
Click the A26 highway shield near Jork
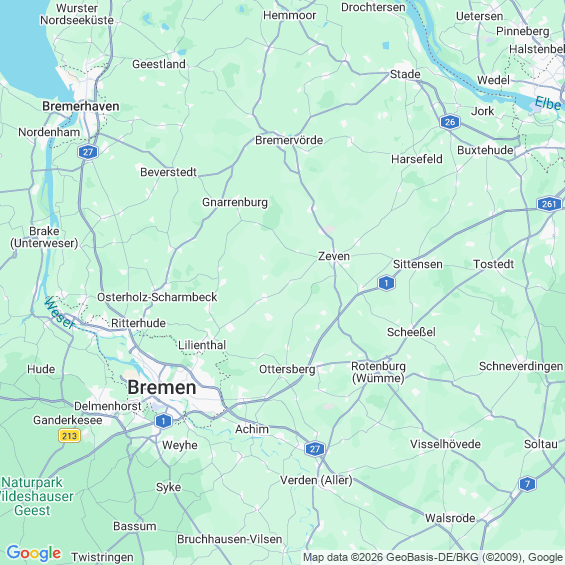pos(450,122)
